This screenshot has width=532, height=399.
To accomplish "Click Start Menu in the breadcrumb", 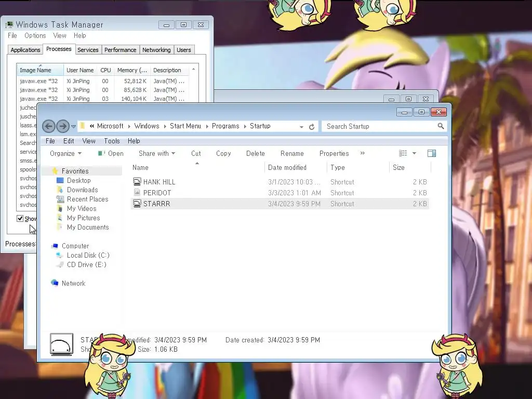I will point(185,126).
